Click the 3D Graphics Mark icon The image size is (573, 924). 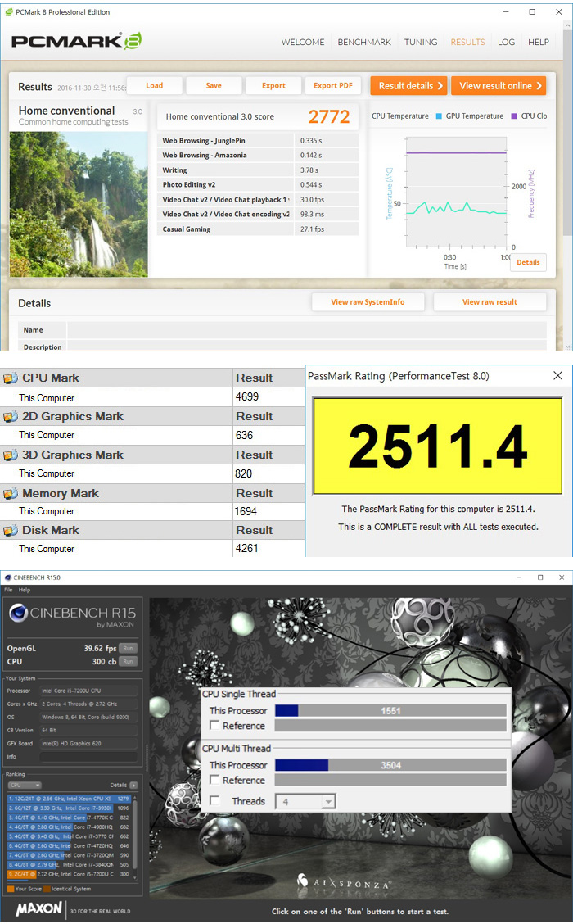click(11, 455)
